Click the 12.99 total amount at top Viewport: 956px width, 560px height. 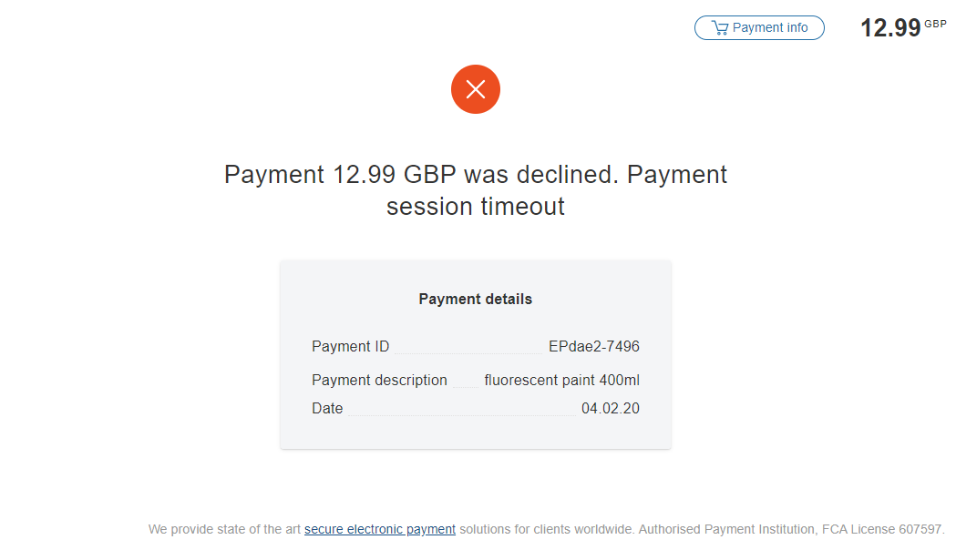click(x=890, y=28)
